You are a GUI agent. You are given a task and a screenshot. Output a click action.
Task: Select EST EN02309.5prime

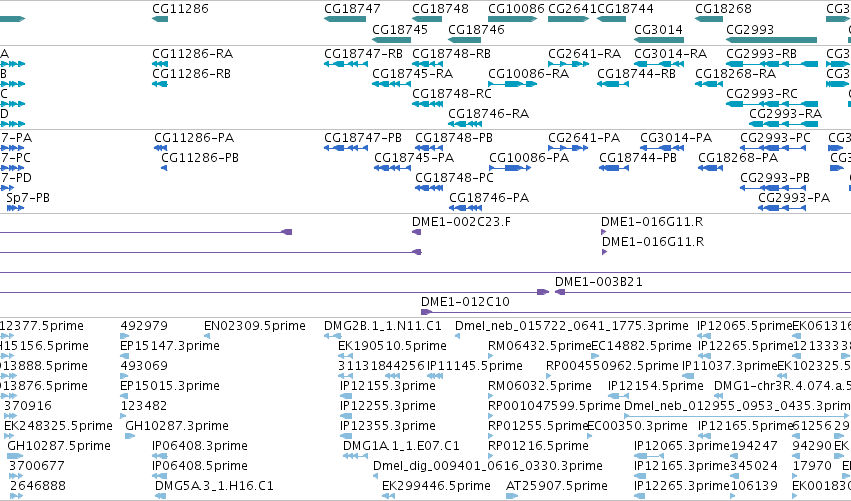point(255,326)
